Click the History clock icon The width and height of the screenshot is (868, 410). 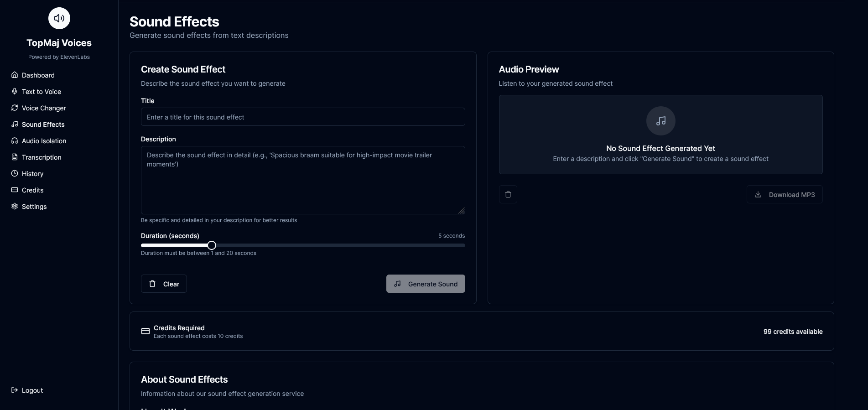15,173
